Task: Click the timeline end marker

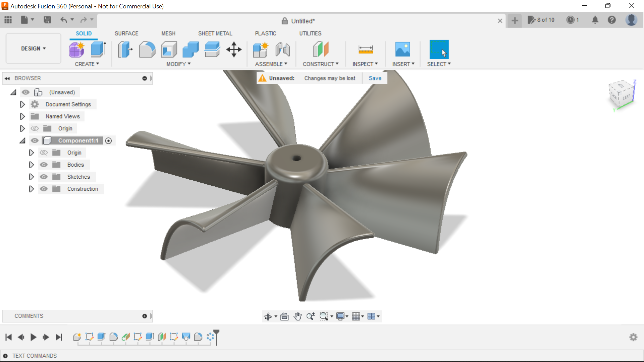Action: (x=216, y=337)
